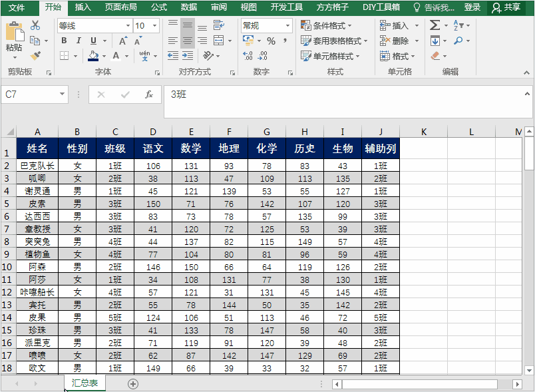This screenshot has width=535, height=392.
Task: Click the horizontal scrollbar track
Action: (420, 385)
